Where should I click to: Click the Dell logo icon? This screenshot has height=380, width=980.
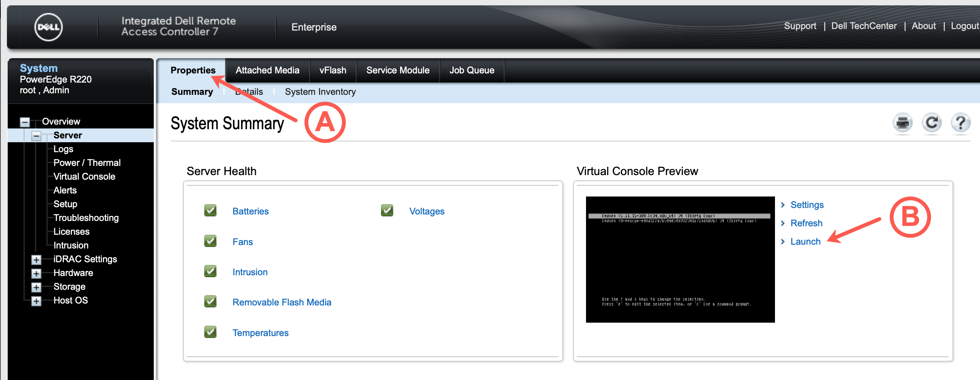[x=48, y=27]
